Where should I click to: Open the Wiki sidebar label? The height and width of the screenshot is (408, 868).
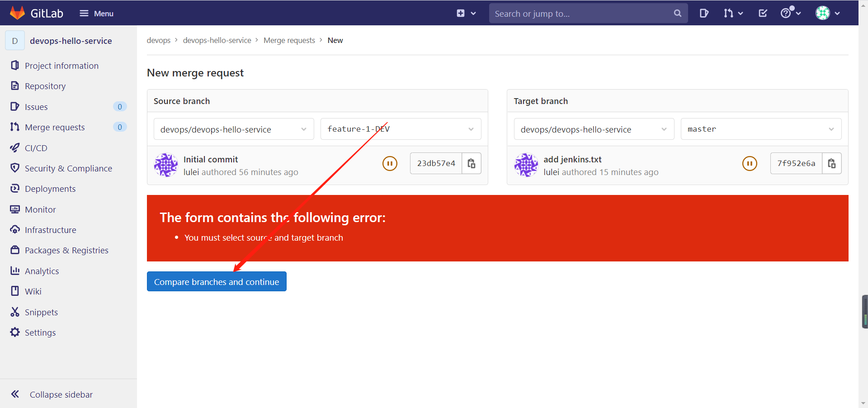[x=33, y=292]
